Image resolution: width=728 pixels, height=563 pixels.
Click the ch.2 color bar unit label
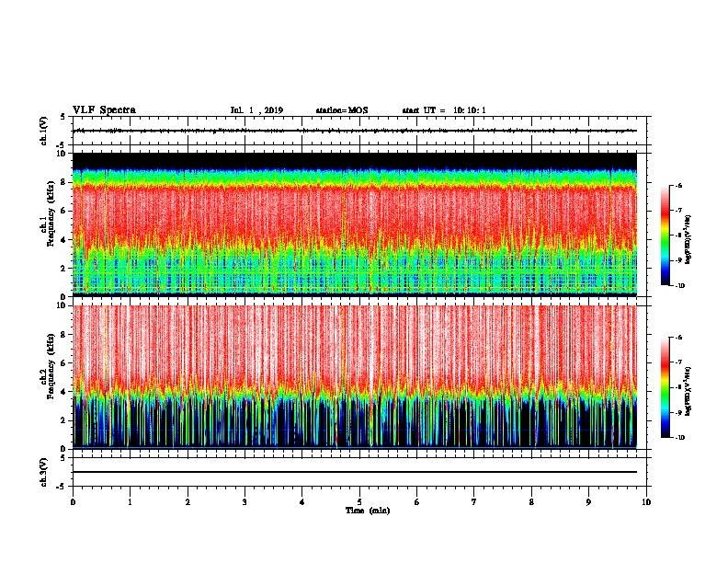coord(688,391)
